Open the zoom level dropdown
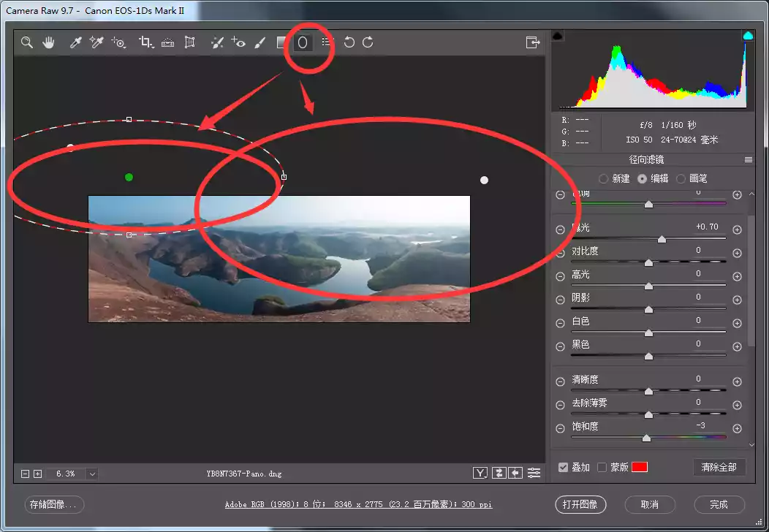This screenshot has width=769, height=532. point(92,474)
